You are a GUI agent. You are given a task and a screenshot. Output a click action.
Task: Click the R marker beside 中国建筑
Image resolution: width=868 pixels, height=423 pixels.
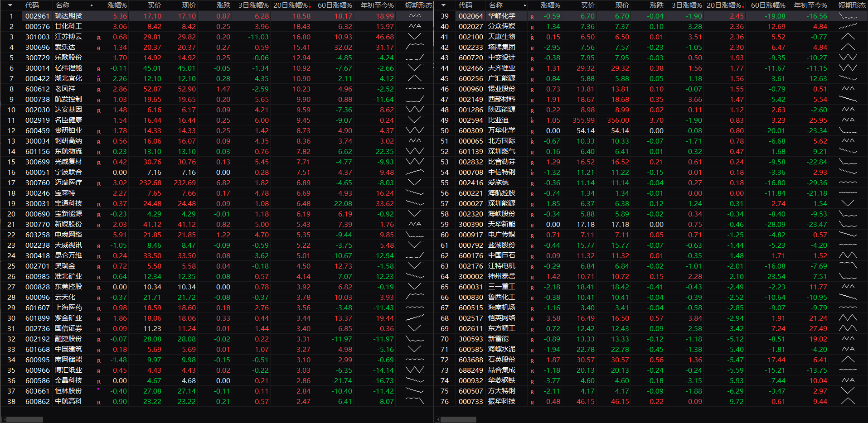99,350
